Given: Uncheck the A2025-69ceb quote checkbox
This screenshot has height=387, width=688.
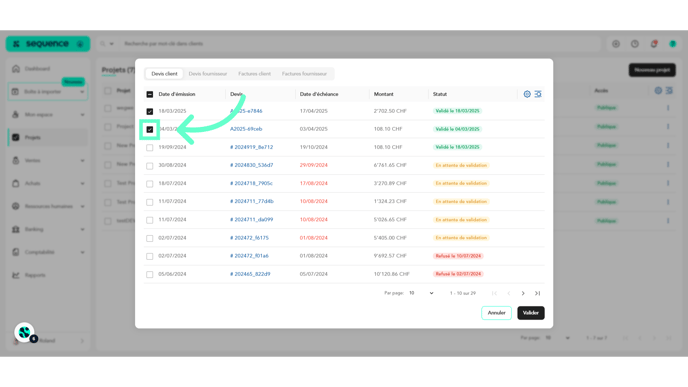Looking at the screenshot, I should click(x=150, y=129).
